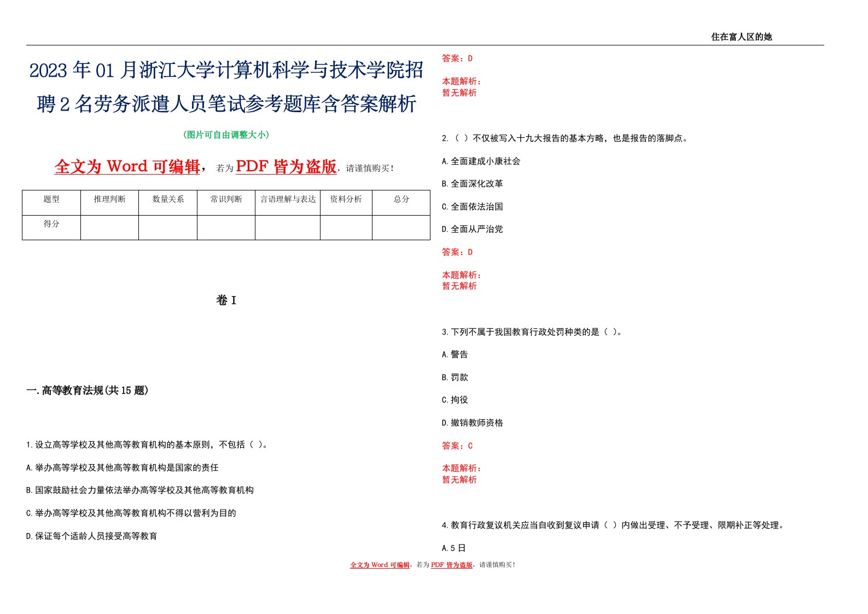This screenshot has height=614, width=868.
Task: Click the empty score cell under 总分
Action: click(401, 227)
